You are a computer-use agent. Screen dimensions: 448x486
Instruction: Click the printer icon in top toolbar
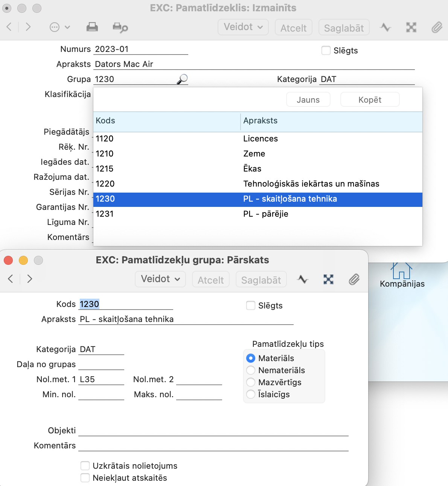92,27
